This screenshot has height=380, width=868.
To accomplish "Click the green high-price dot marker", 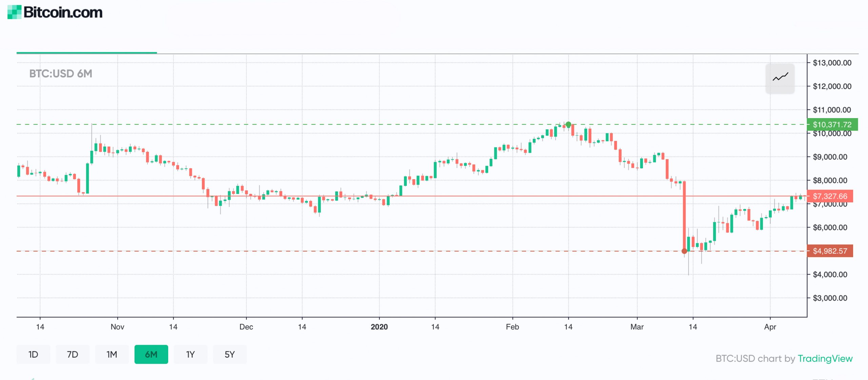I will [569, 125].
